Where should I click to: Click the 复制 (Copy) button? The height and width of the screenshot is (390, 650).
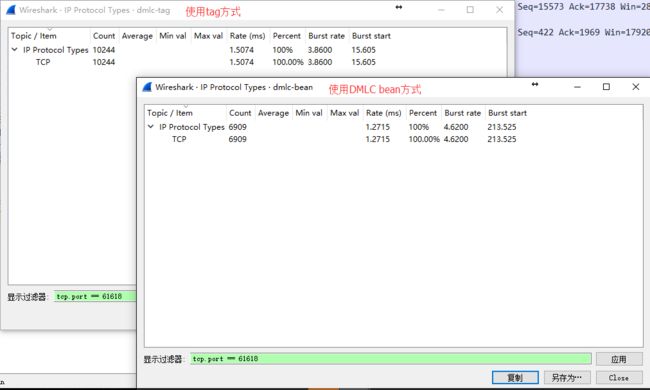[515, 378]
